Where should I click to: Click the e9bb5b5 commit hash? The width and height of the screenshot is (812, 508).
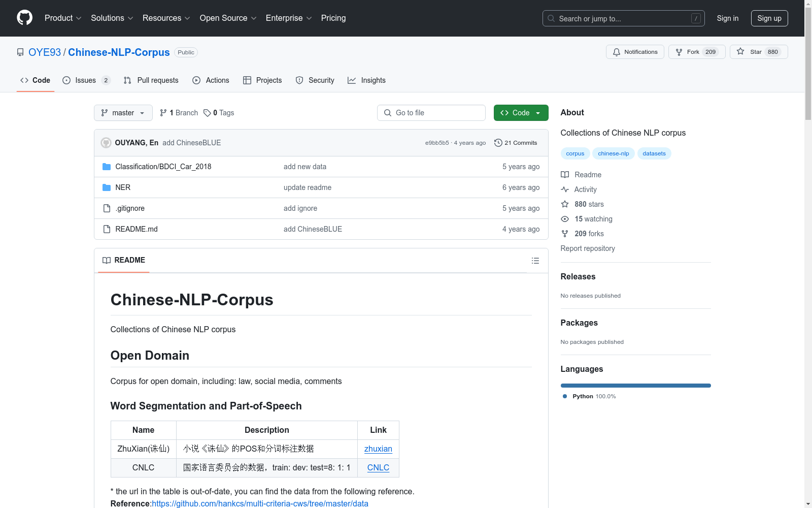click(437, 143)
